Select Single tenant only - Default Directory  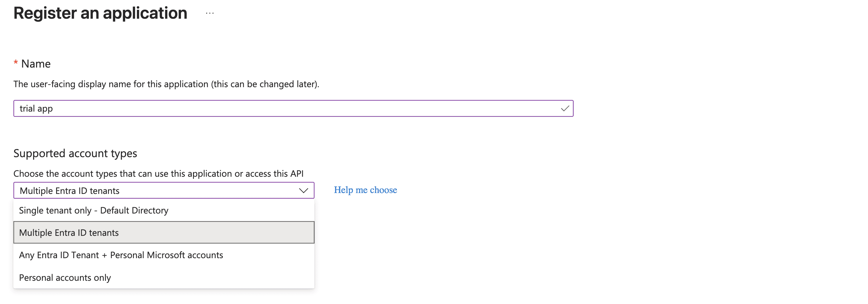[x=164, y=210]
